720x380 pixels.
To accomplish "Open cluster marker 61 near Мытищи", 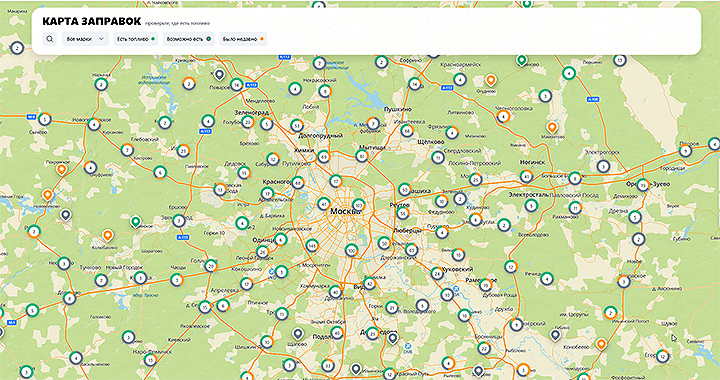I will [x=362, y=156].
